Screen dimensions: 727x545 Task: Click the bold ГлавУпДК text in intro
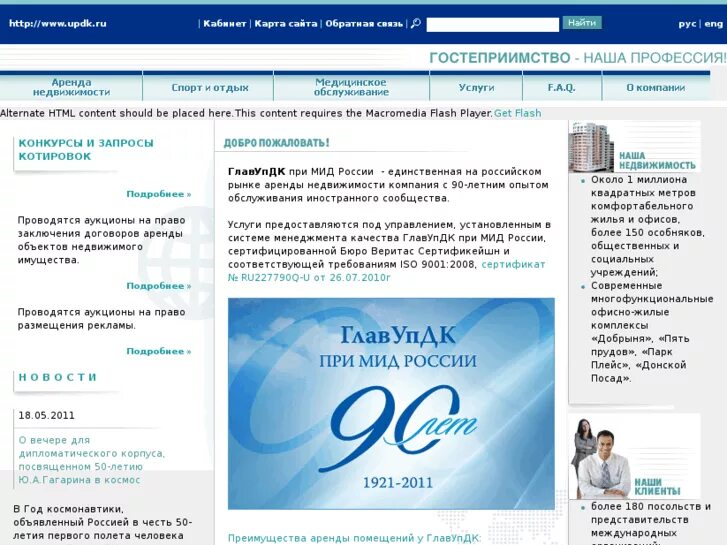pos(256,172)
